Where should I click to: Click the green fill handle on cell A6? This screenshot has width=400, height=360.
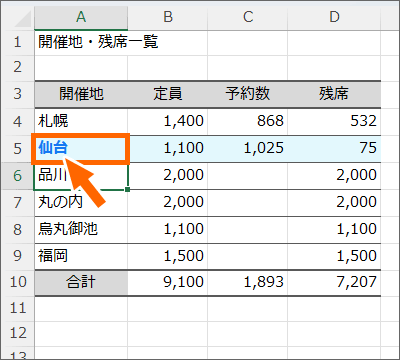[x=128, y=190]
